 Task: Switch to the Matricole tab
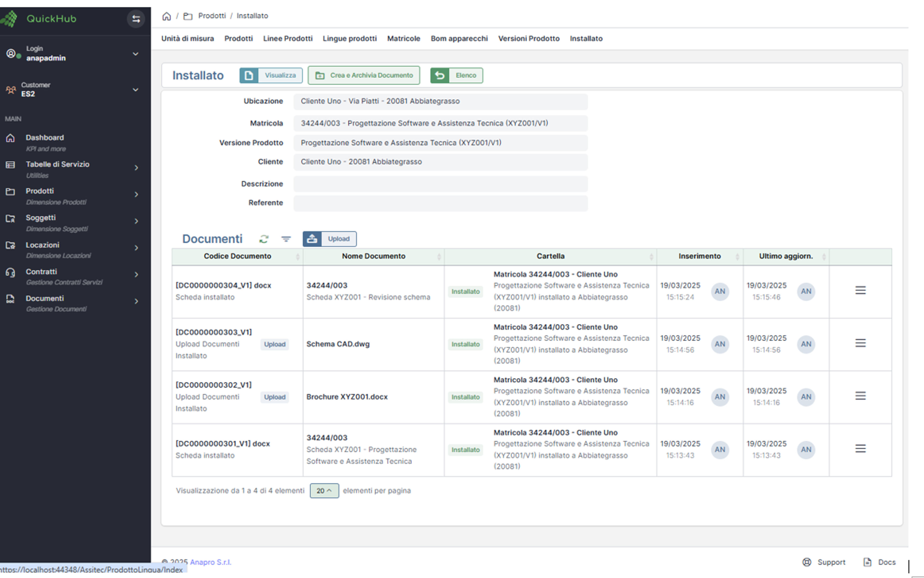click(404, 39)
